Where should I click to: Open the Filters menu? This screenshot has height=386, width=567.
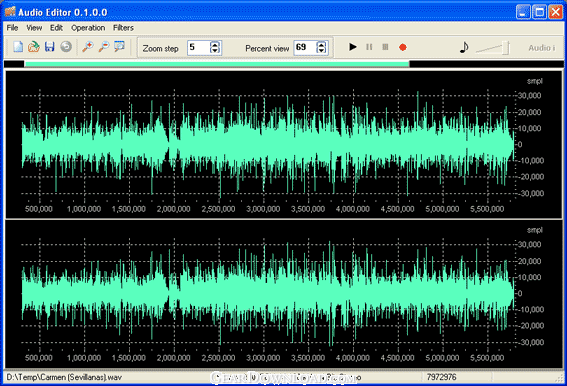[x=123, y=28]
